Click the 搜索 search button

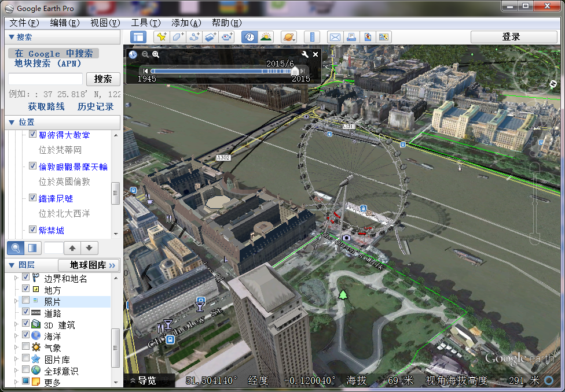tap(103, 79)
